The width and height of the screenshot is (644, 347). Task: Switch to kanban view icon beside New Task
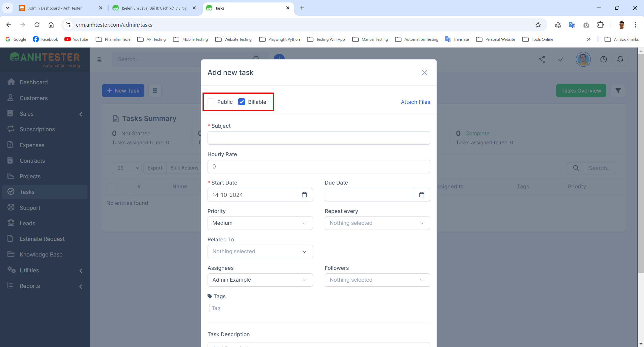pos(155,91)
